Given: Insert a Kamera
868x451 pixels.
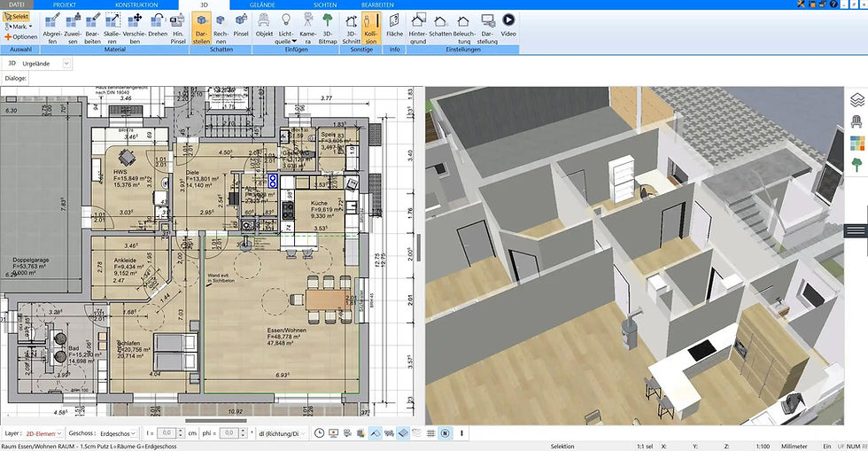Looking at the screenshot, I should 308,29.
